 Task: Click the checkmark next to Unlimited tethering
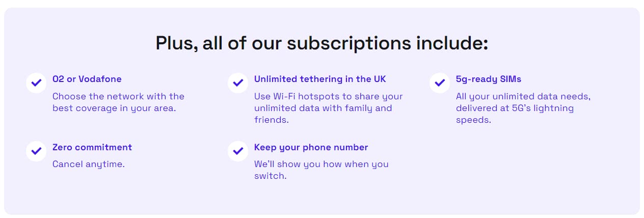pyautogui.click(x=238, y=83)
